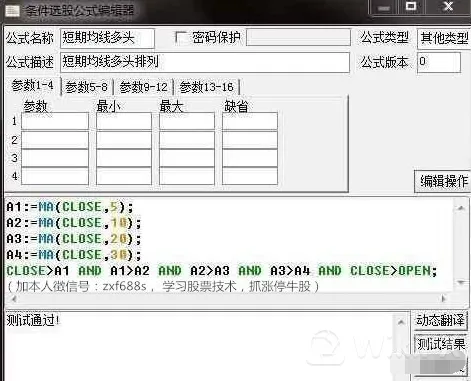
Task: Close the formula editor window
Action: pyautogui.click(x=448, y=7)
